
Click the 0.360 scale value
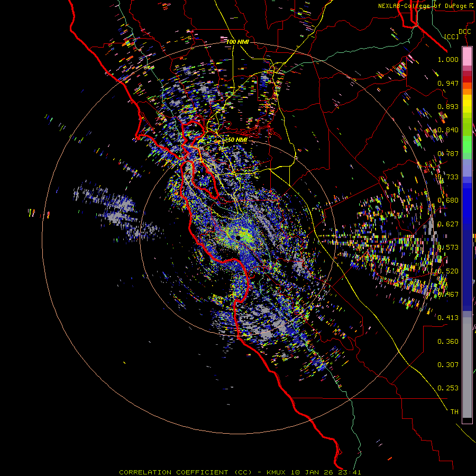(448, 342)
